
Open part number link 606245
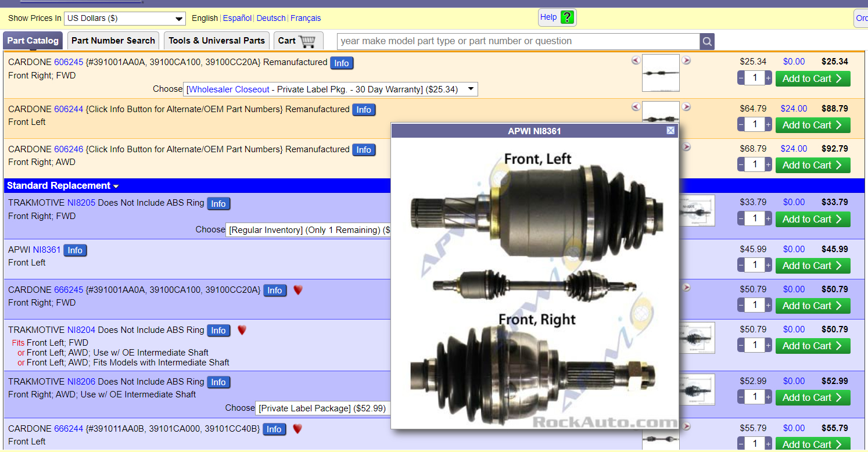(69, 62)
